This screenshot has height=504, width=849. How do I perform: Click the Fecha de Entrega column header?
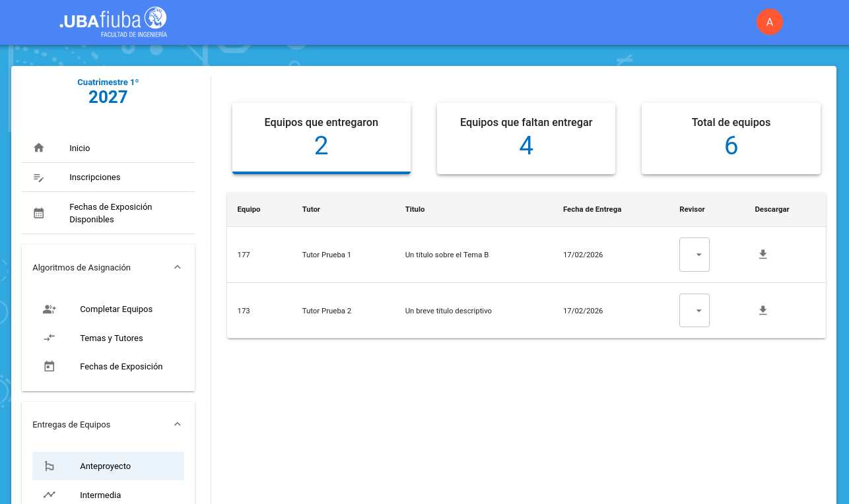pyautogui.click(x=592, y=209)
